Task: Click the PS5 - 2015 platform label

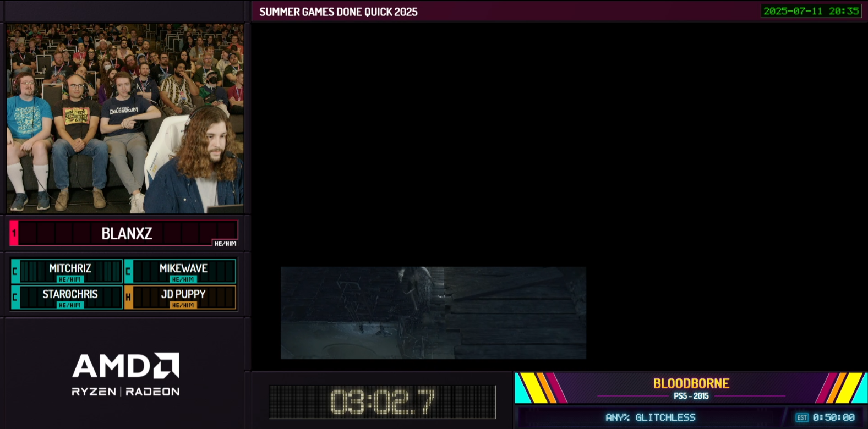Action: (x=691, y=396)
